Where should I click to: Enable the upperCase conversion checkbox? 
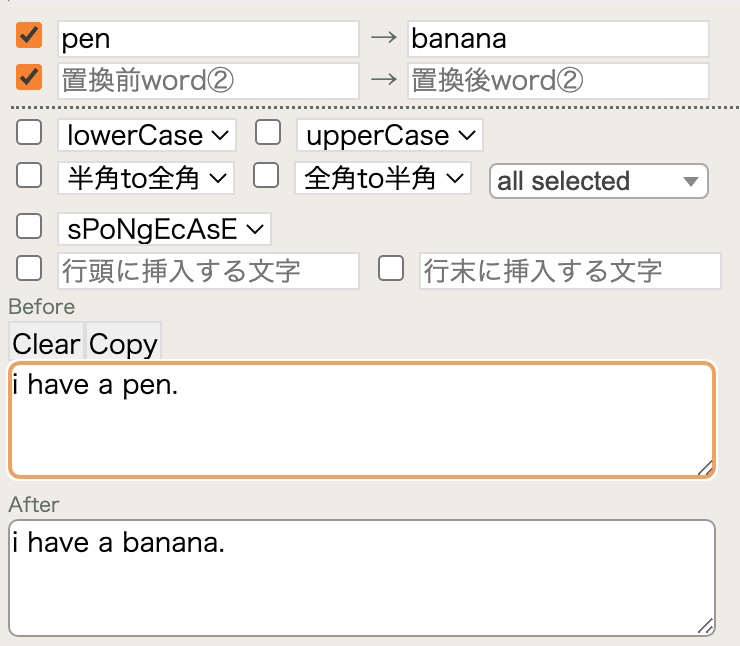(x=268, y=132)
